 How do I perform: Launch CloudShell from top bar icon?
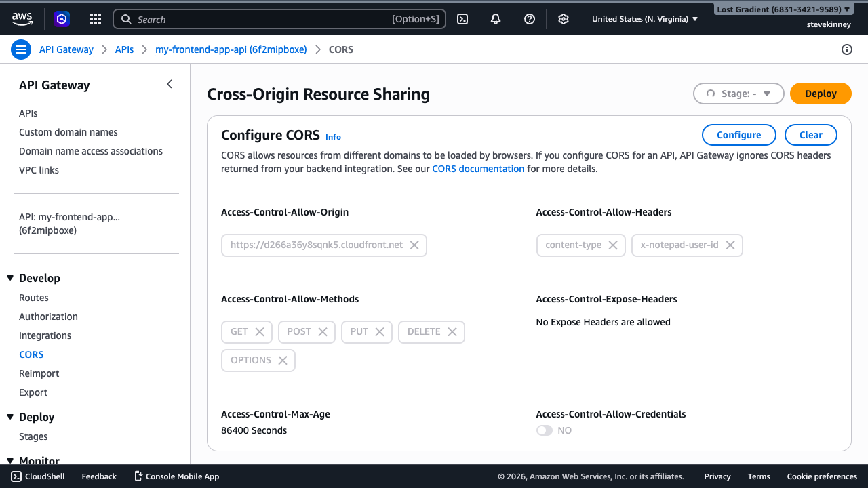(x=462, y=19)
